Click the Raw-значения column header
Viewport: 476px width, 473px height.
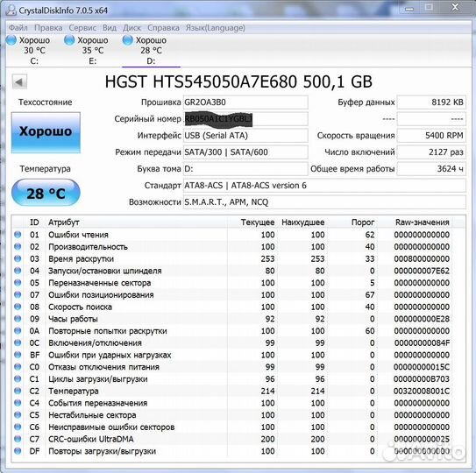(422, 222)
